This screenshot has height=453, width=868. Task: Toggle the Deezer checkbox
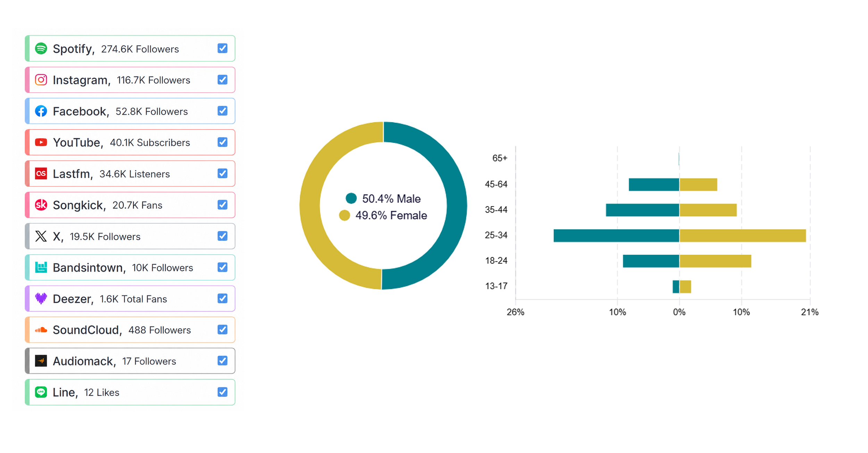point(223,298)
